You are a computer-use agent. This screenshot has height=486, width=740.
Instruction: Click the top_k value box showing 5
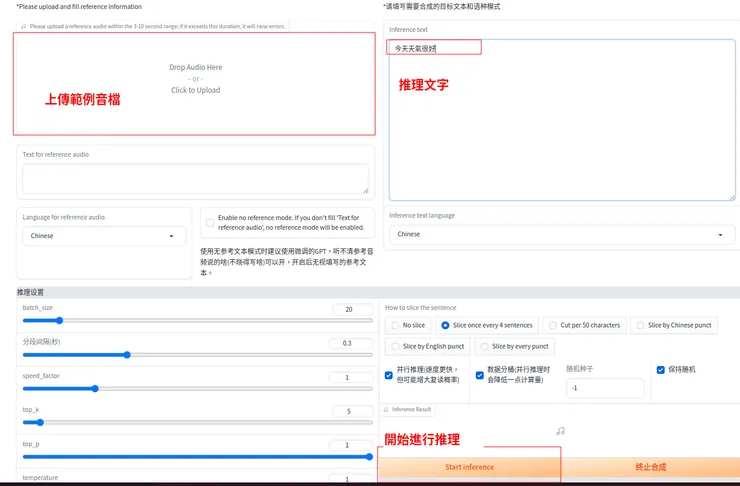click(352, 411)
